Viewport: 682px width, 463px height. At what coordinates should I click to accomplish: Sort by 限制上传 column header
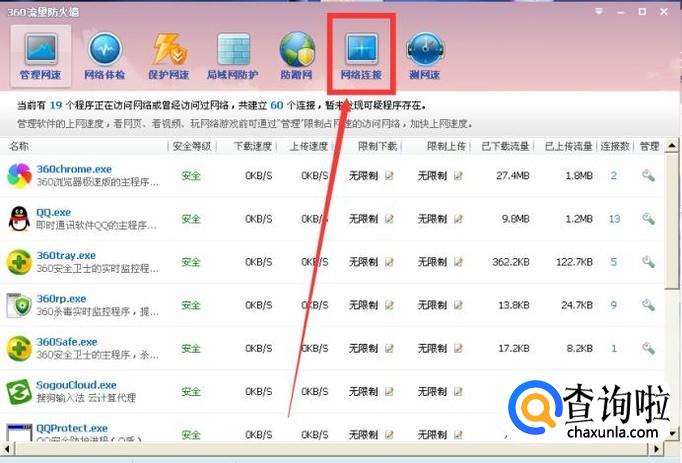(446, 146)
